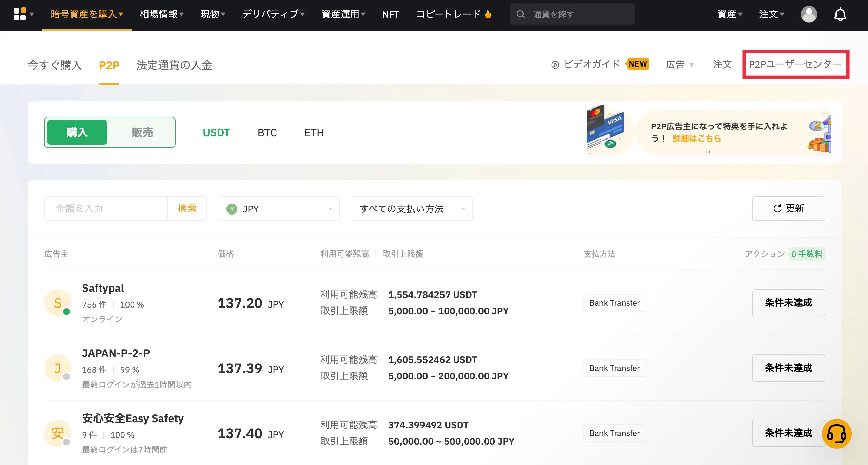Image resolution: width=868 pixels, height=465 pixels.
Task: Open the notification bell icon
Action: (x=840, y=14)
